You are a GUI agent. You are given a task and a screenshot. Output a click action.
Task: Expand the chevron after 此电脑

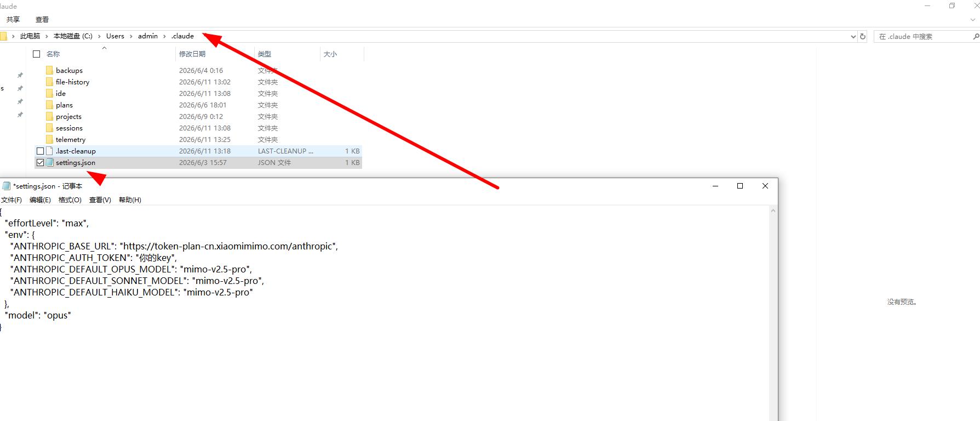[x=47, y=36]
